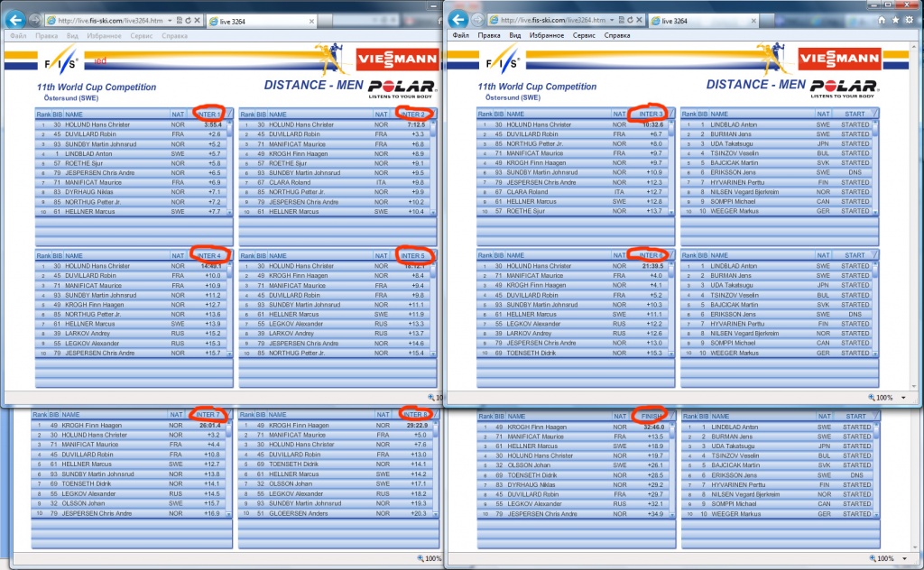
Task: Expand the FINISH column selector
Action: [672, 415]
